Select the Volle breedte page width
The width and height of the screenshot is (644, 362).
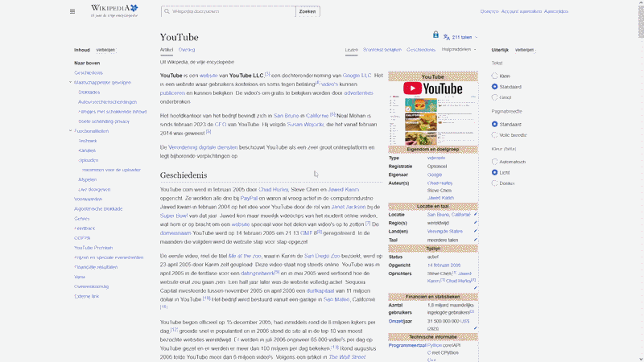(x=494, y=135)
